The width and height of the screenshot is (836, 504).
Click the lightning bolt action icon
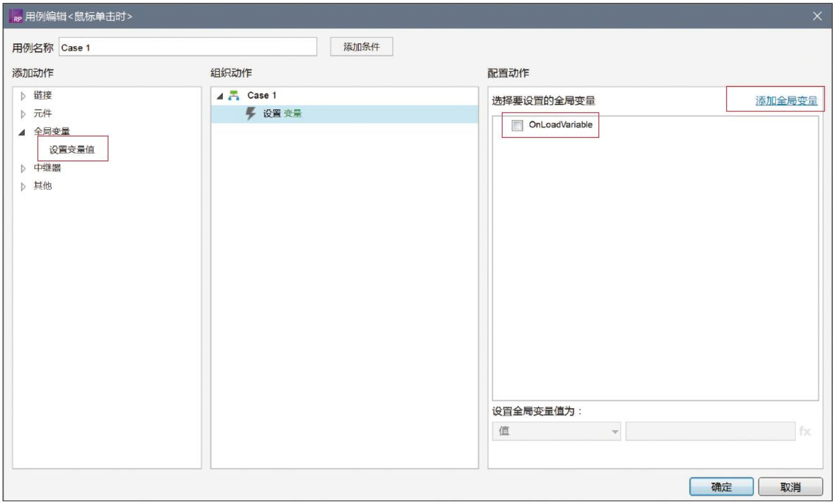click(250, 114)
